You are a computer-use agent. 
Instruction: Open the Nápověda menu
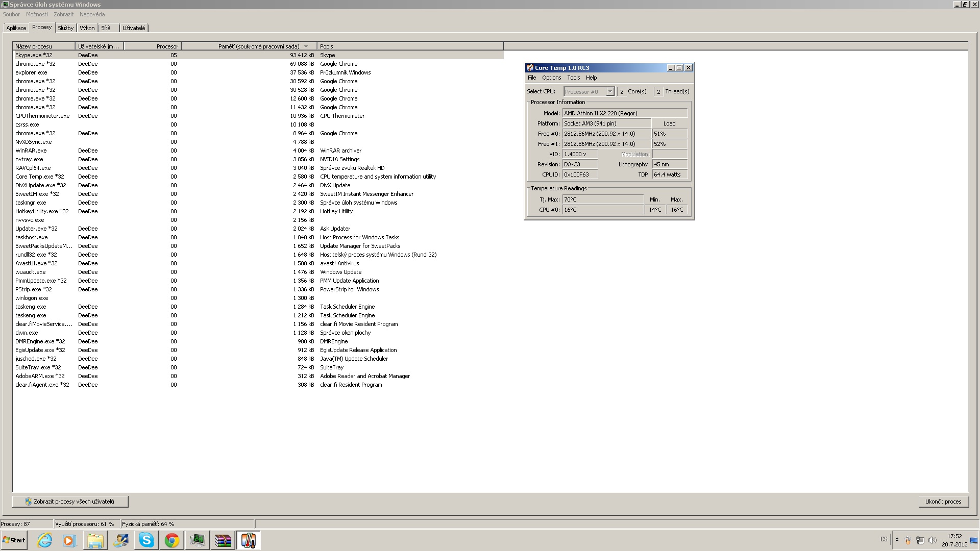(x=92, y=14)
